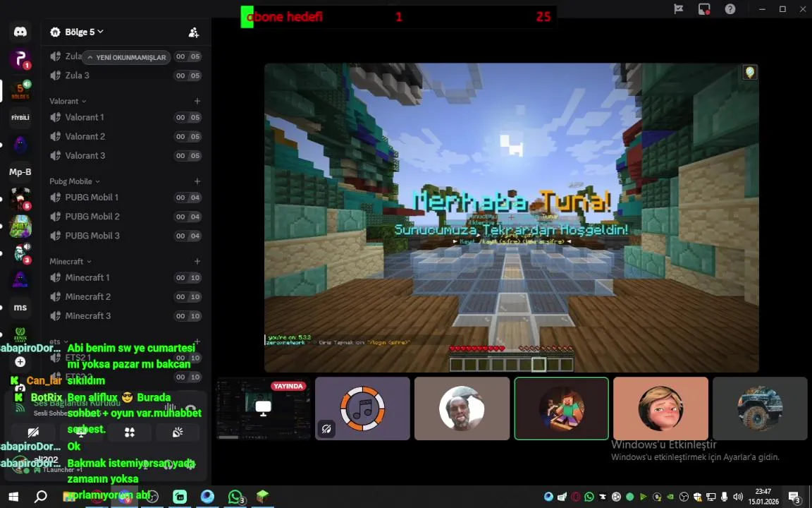Open the teal Streamlabs taskbar icon

tap(180, 497)
